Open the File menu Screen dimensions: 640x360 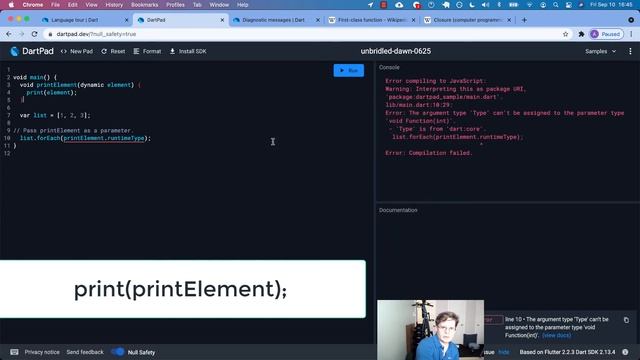coord(56,5)
